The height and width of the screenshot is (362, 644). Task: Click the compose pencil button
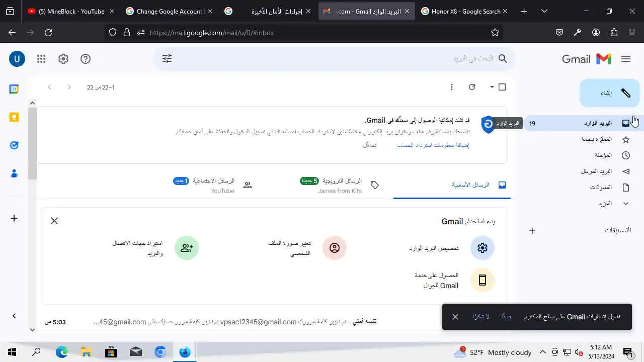[610, 93]
